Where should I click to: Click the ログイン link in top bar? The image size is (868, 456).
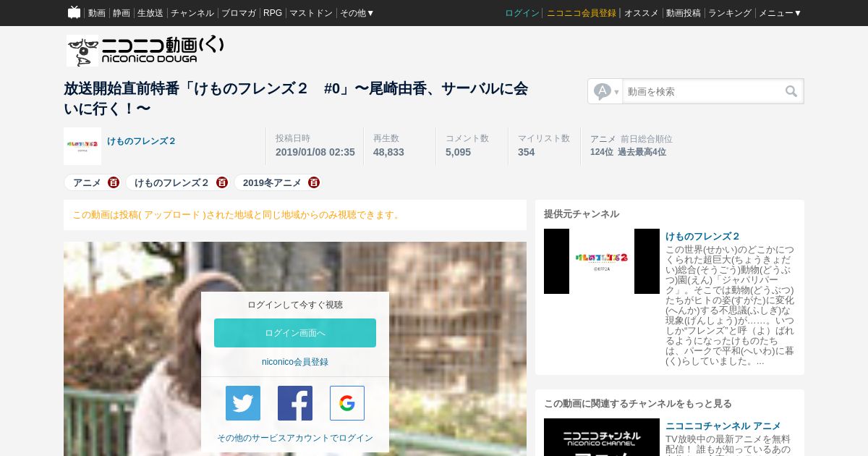pyautogui.click(x=522, y=13)
